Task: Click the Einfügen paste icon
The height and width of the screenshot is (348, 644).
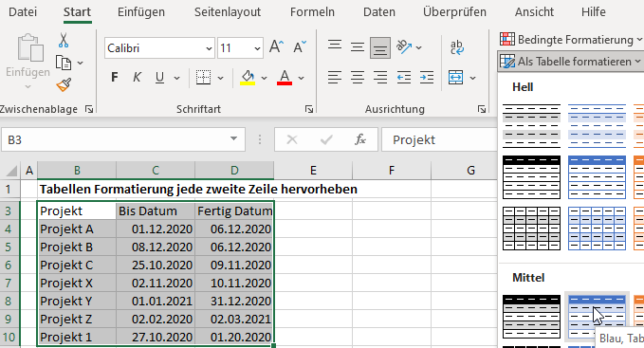Action: [30, 47]
